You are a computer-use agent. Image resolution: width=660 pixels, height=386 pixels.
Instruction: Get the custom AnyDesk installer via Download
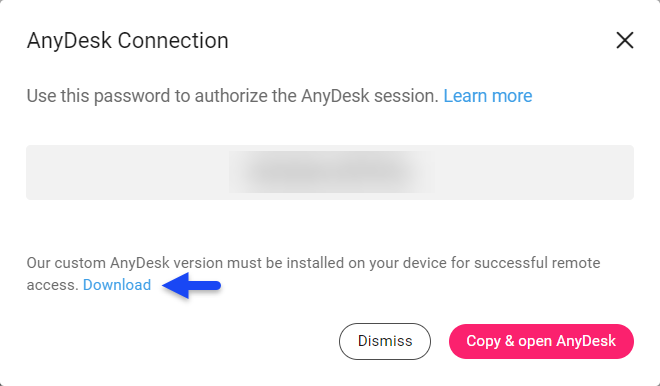pyautogui.click(x=117, y=285)
